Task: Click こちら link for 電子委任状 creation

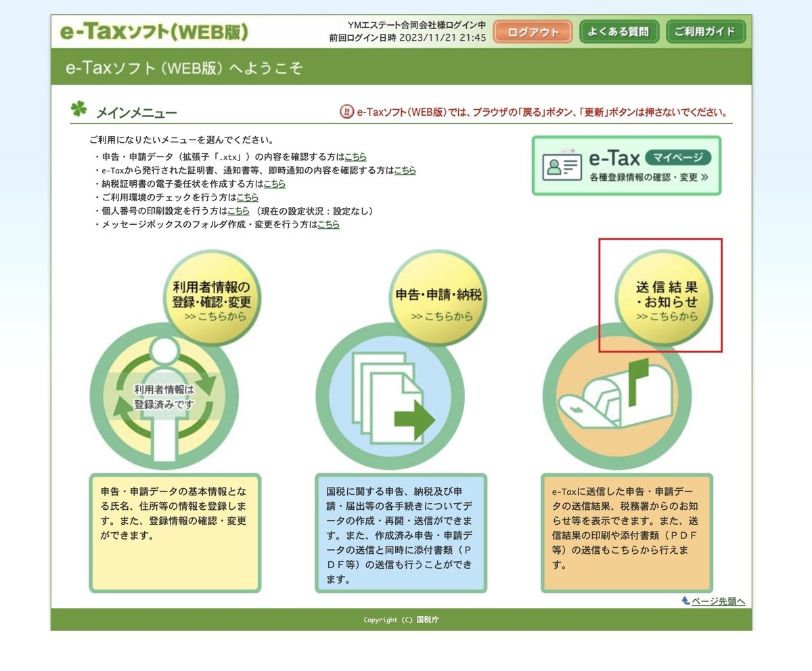Action: point(274,184)
